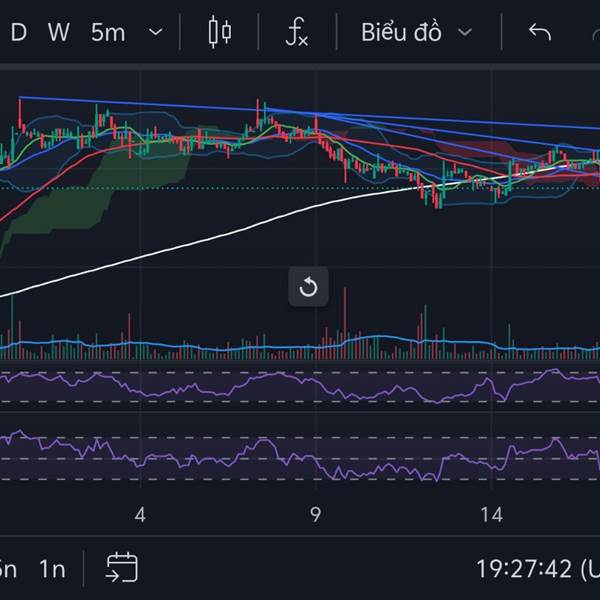The image size is (600, 600).
Task: Click date label 14 on time axis
Action: click(x=492, y=515)
